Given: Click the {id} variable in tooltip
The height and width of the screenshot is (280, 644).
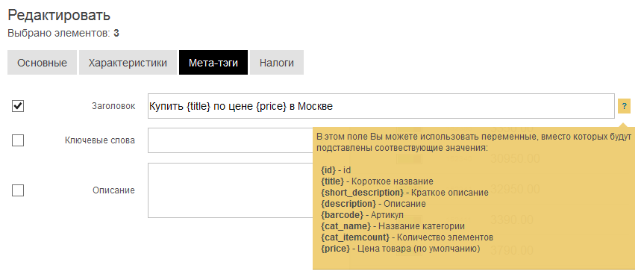Looking at the screenshot, I should (x=328, y=170).
